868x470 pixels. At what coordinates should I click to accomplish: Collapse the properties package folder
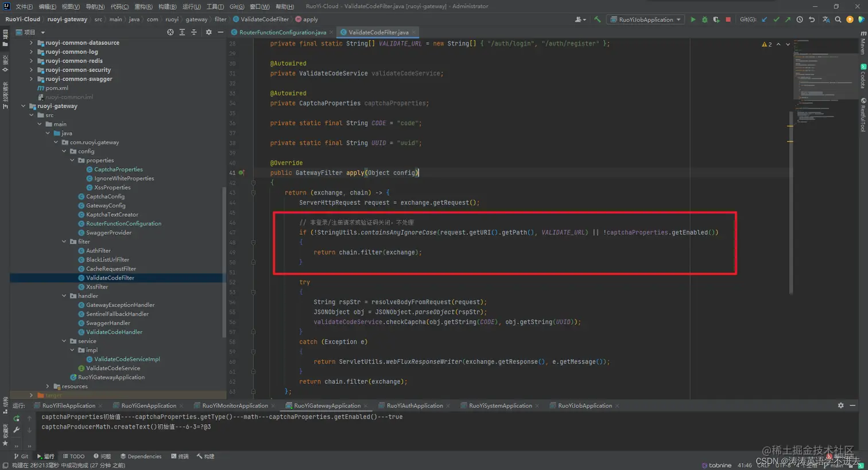click(72, 161)
